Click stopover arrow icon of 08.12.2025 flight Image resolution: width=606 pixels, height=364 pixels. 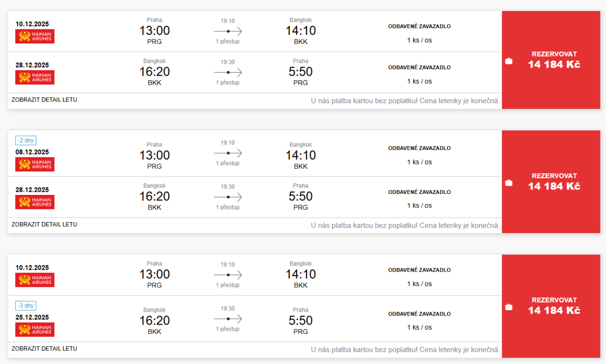(228, 153)
